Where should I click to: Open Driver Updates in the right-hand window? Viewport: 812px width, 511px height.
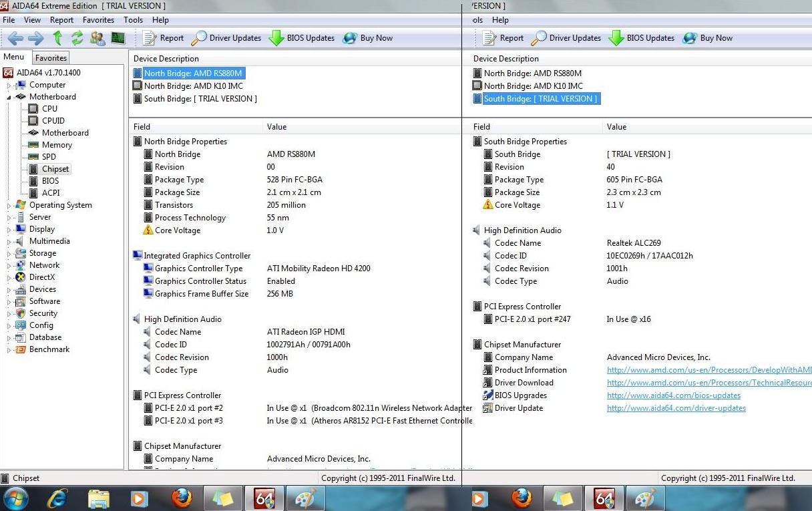[x=566, y=38]
